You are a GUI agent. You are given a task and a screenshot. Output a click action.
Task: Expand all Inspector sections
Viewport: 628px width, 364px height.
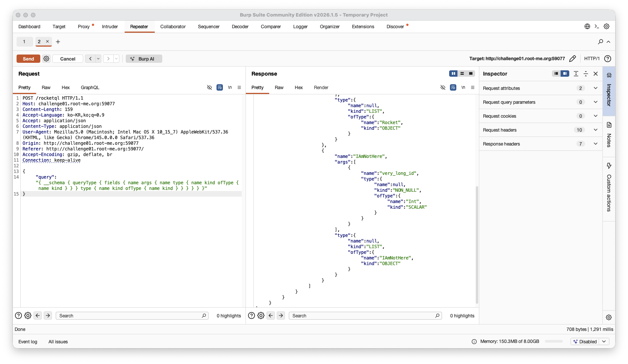pos(576,74)
